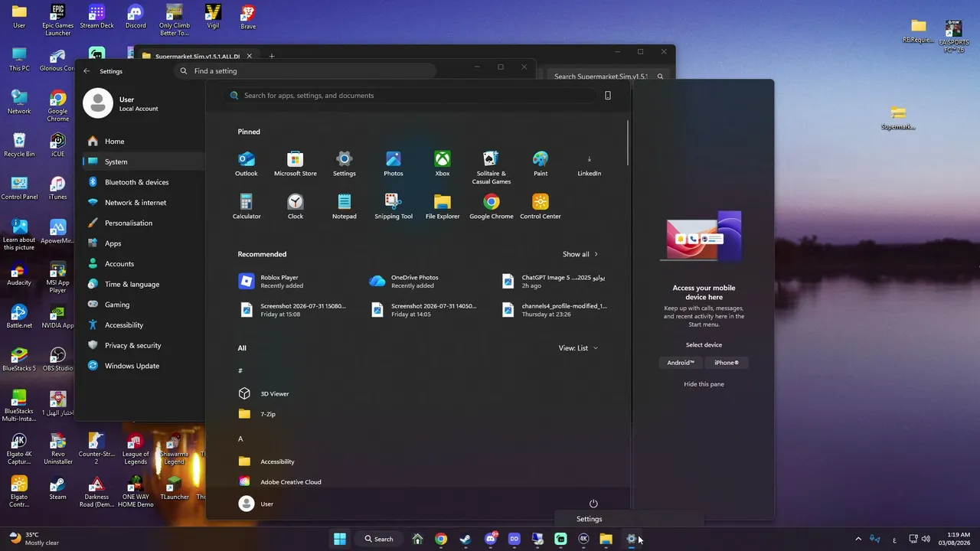This screenshot has width=980, height=551.
Task: Select the Recycle Bin on the desktop
Action: click(19, 145)
